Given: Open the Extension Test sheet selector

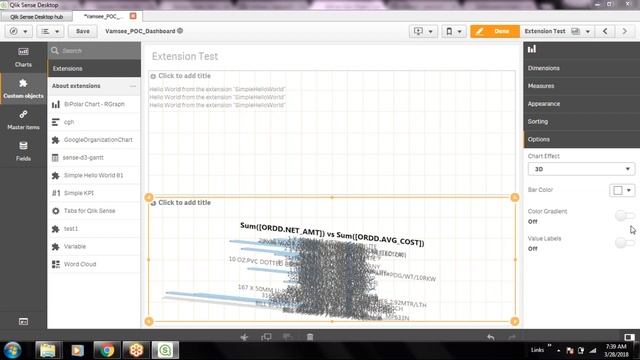Looking at the screenshot, I should click(557, 31).
